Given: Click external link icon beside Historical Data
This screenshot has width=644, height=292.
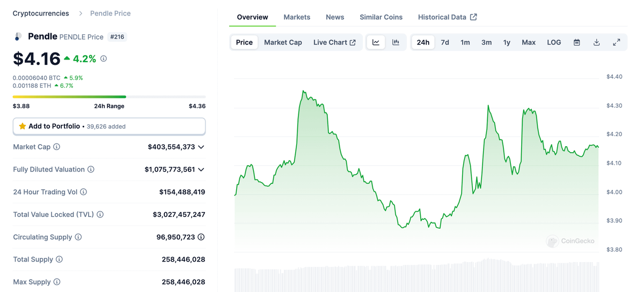Looking at the screenshot, I should point(473,17).
